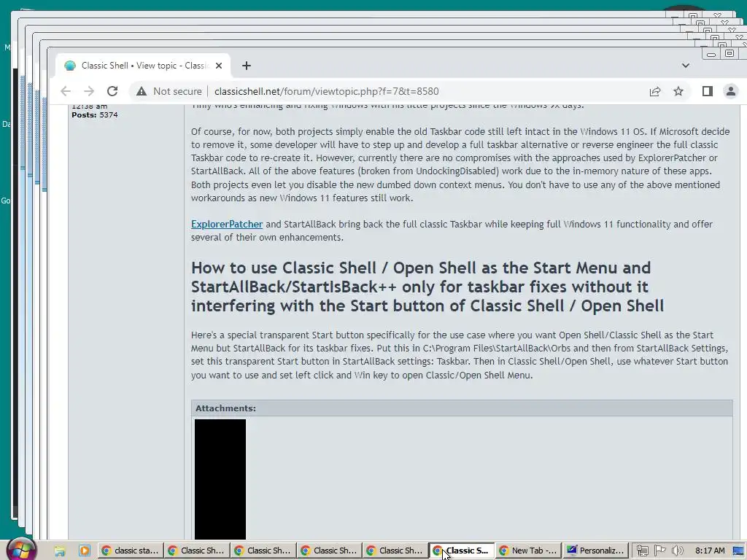Click the active Classic S... taskbar button
Screen dimensions: 747x560
(x=462, y=551)
